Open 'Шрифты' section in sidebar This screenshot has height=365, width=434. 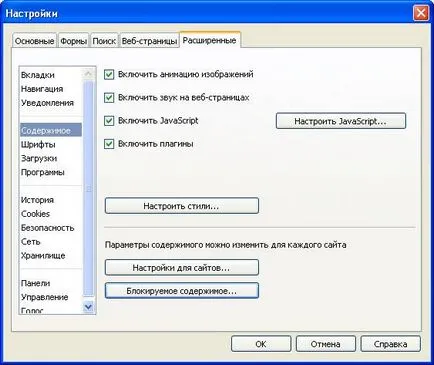click(51, 145)
